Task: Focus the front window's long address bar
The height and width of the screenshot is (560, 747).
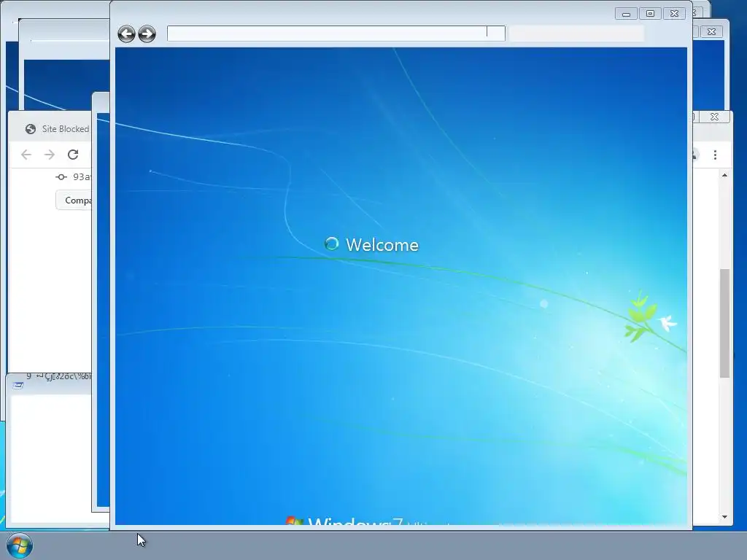Action: pyautogui.click(x=336, y=34)
